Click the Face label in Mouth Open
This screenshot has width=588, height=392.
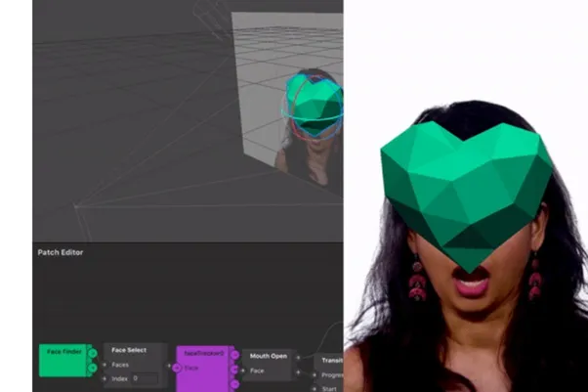tap(257, 370)
